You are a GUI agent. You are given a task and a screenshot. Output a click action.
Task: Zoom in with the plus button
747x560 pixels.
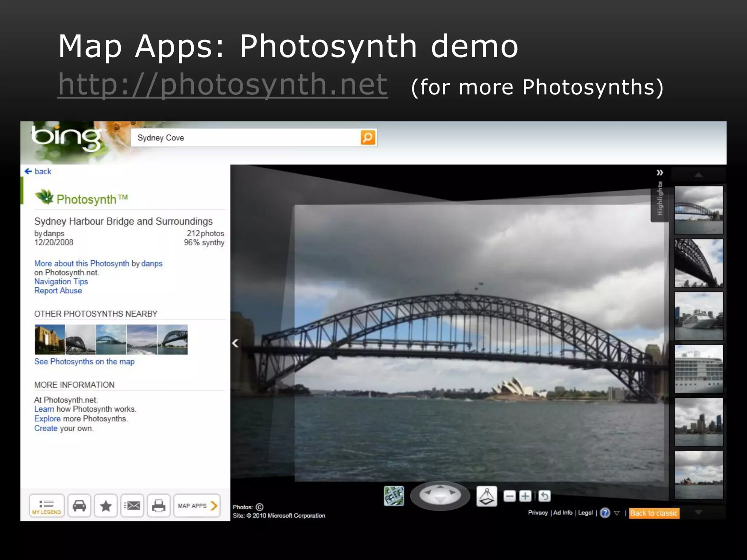(525, 496)
